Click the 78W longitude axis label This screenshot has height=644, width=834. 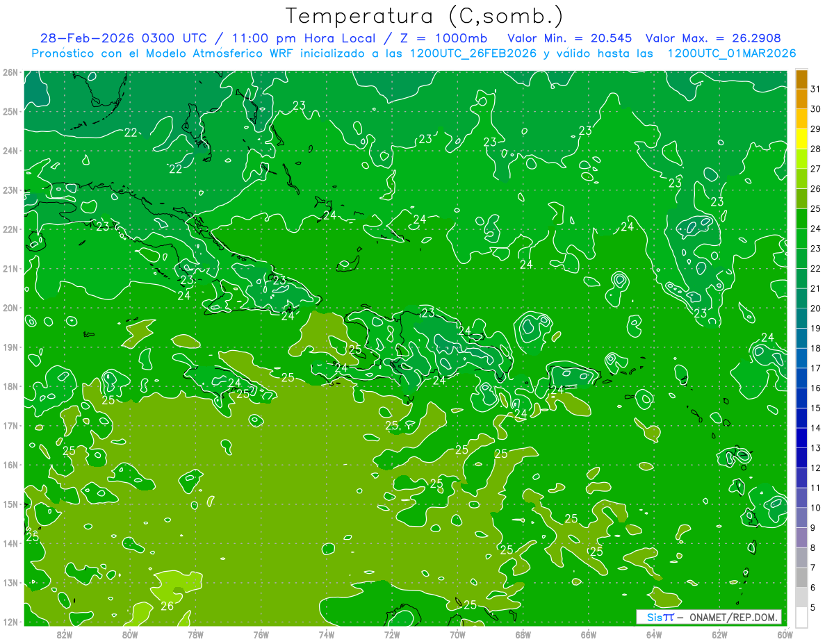(195, 634)
